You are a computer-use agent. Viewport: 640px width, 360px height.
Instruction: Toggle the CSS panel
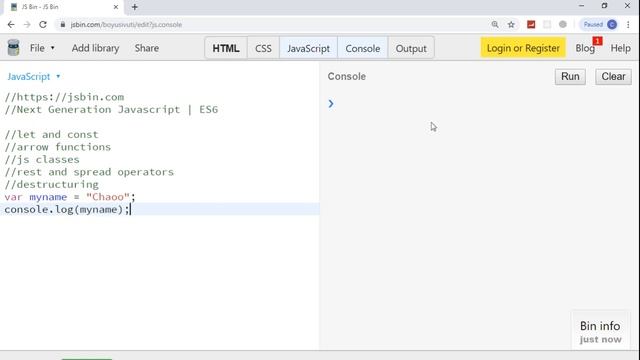263,48
